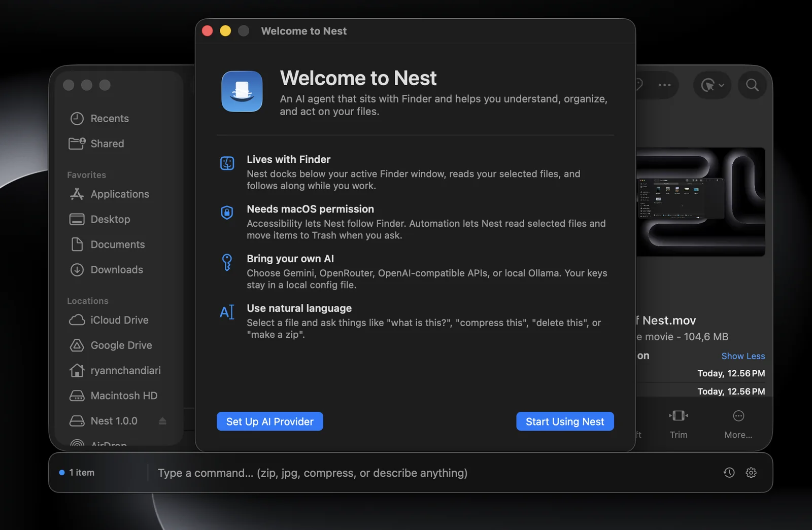Click Show Less in preview info

(743, 356)
